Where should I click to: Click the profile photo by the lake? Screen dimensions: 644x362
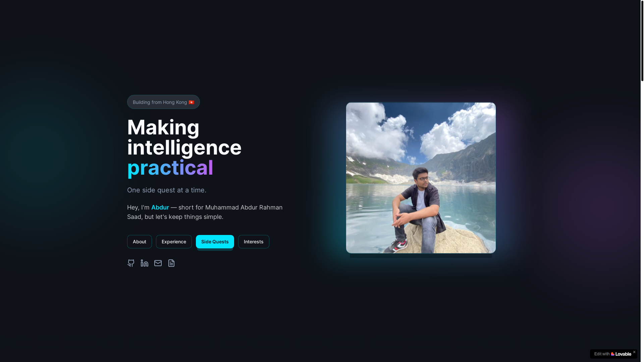(421, 178)
